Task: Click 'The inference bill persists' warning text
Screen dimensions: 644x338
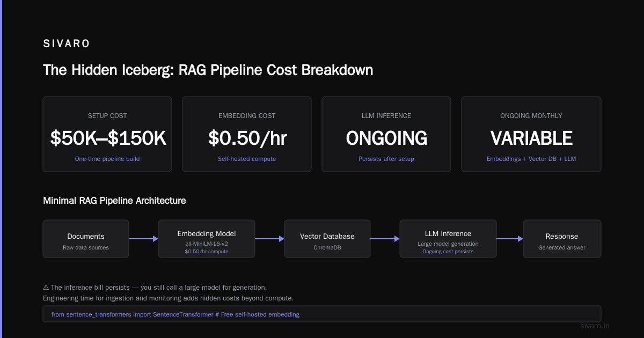Action: [x=90, y=288]
